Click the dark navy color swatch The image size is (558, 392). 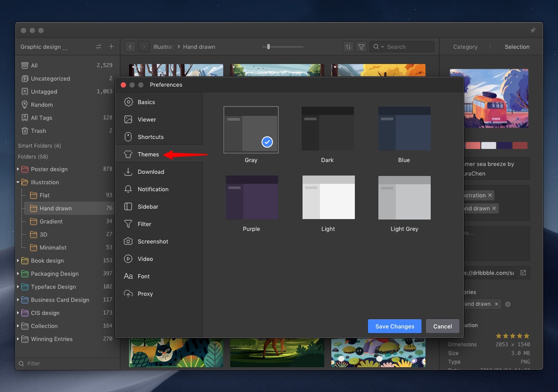pos(504,145)
